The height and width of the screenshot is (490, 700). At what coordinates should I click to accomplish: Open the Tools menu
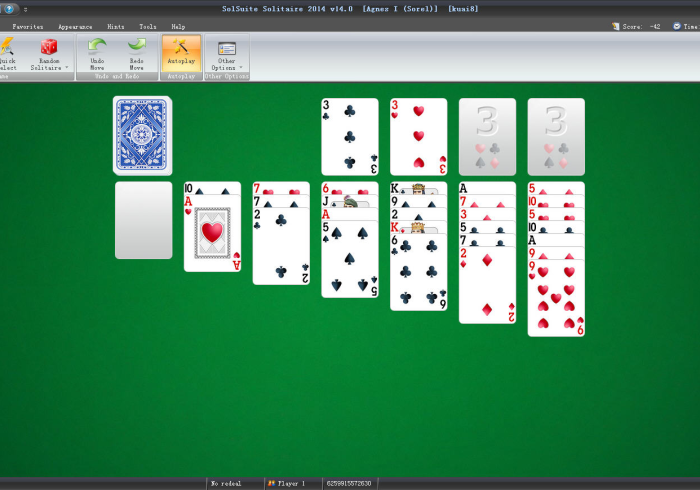tap(147, 27)
